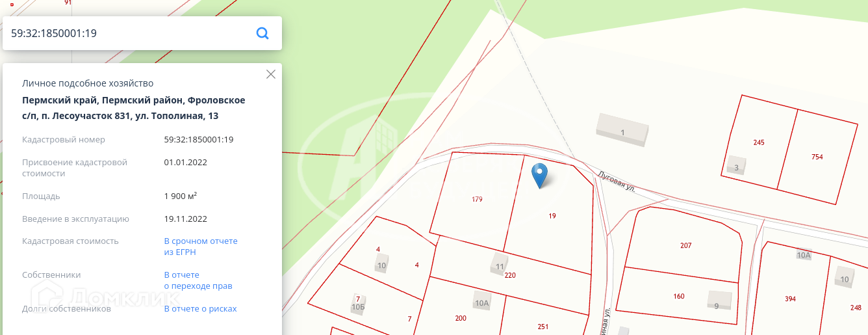Click parcel 394 on the map
868x335 pixels.
790,299
